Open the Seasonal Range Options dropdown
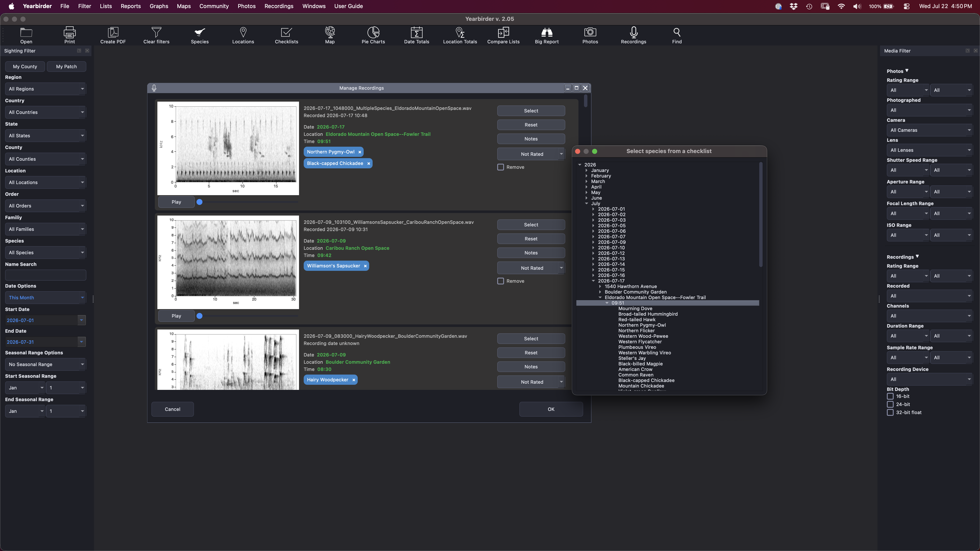The height and width of the screenshot is (551, 980). (46, 364)
